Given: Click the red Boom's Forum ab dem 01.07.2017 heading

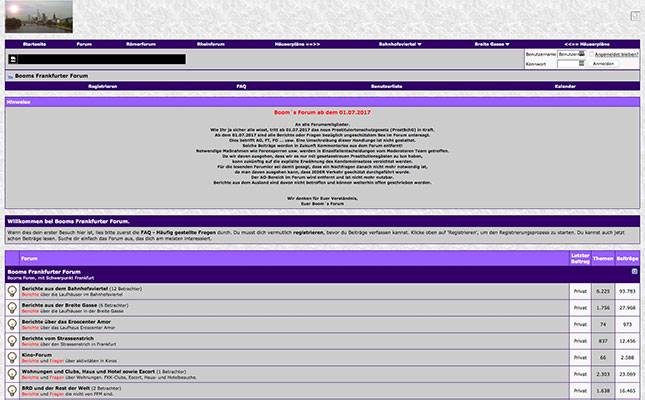Looking at the screenshot, I should pyautogui.click(x=322, y=112).
